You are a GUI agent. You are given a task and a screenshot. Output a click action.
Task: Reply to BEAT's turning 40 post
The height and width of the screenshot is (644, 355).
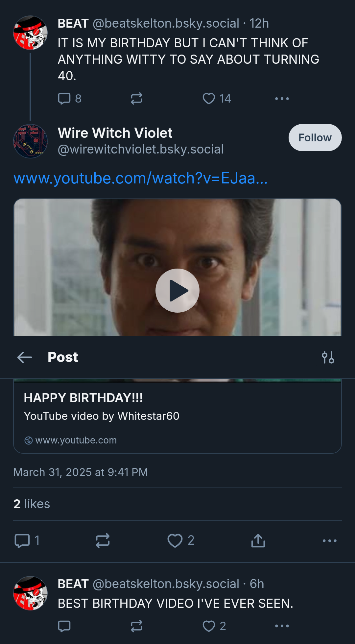(69, 99)
